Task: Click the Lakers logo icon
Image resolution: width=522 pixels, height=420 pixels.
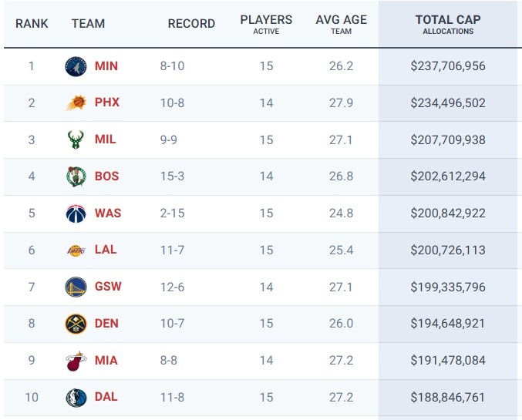Action: point(76,250)
